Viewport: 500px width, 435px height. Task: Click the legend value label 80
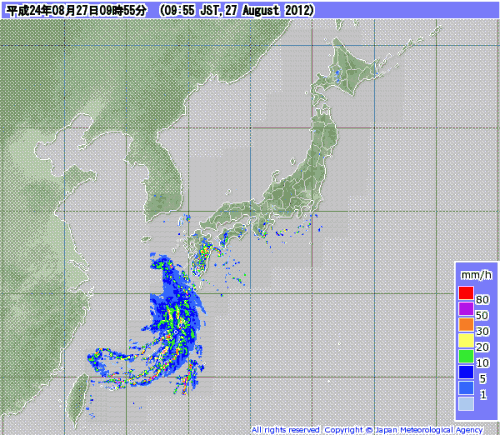click(482, 300)
